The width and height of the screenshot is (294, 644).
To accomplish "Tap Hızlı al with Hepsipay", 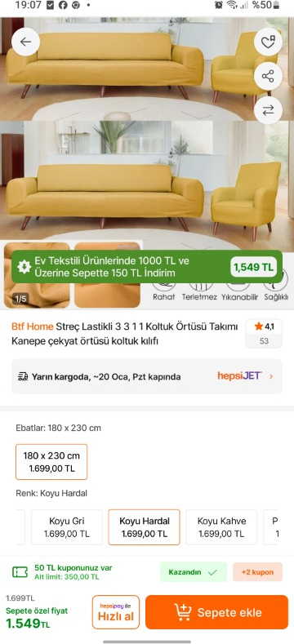I will coord(116,612).
